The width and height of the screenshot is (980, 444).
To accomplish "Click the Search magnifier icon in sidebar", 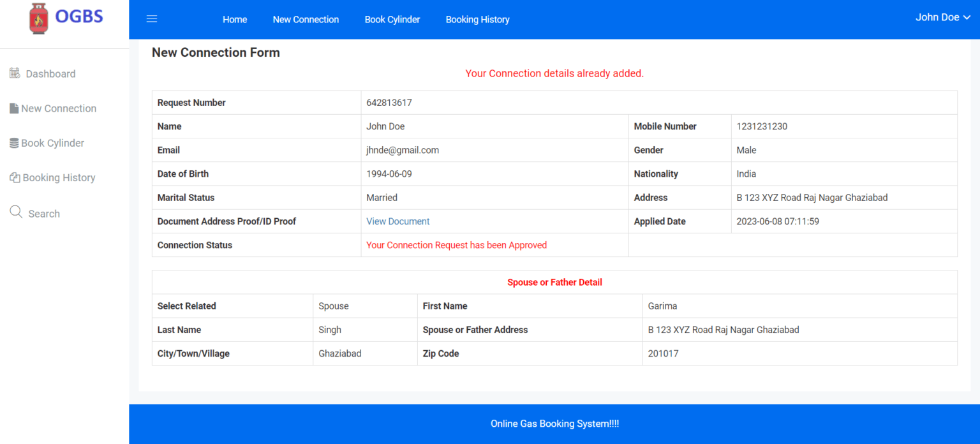I will pos(16,212).
